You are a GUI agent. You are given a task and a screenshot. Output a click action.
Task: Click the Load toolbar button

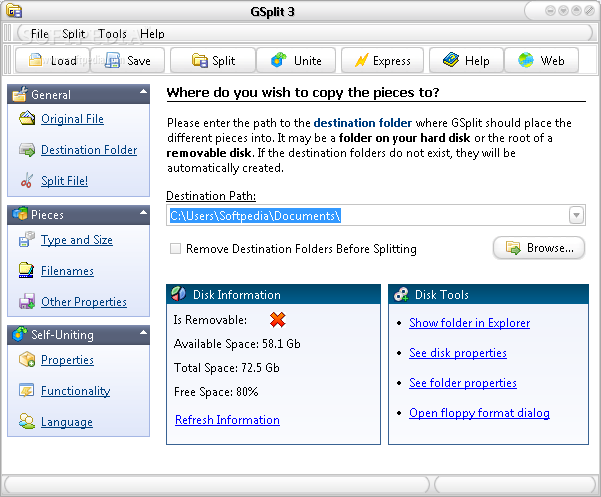coord(53,61)
